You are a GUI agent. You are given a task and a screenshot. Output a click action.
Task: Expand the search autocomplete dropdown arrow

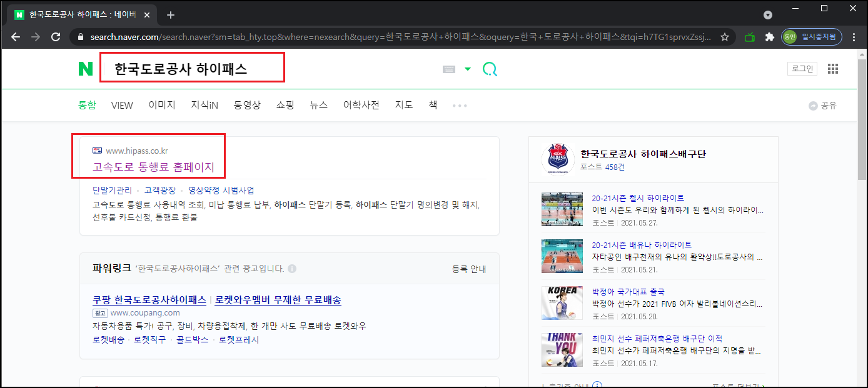468,69
